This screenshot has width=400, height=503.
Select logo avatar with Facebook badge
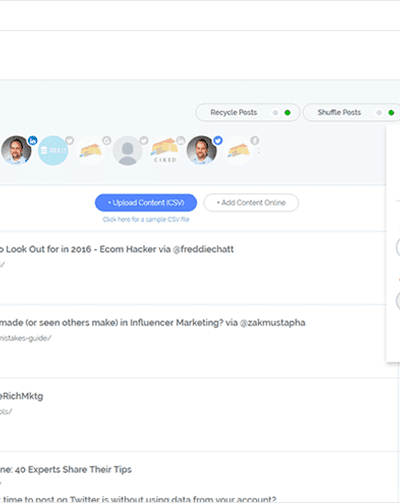coord(239,150)
